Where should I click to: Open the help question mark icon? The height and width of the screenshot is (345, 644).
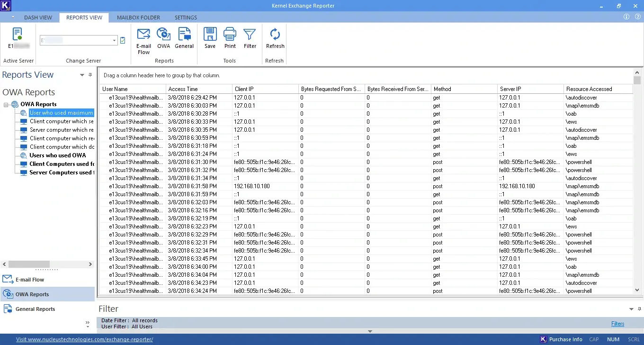pos(637,17)
